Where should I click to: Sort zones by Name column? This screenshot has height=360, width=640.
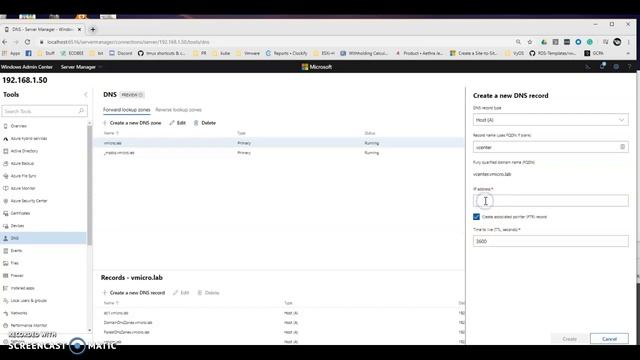coord(111,133)
